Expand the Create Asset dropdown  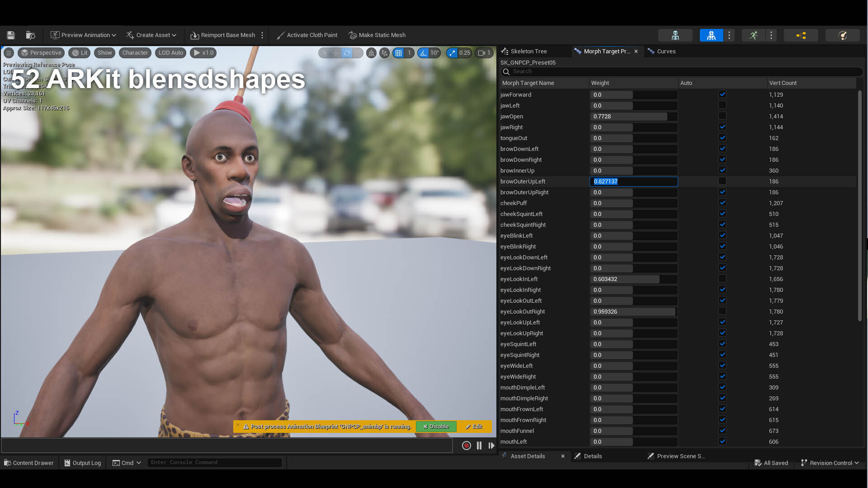click(x=151, y=35)
